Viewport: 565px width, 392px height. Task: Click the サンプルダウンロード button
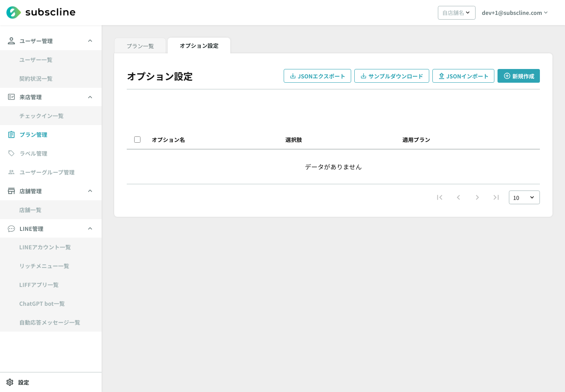[x=392, y=76]
